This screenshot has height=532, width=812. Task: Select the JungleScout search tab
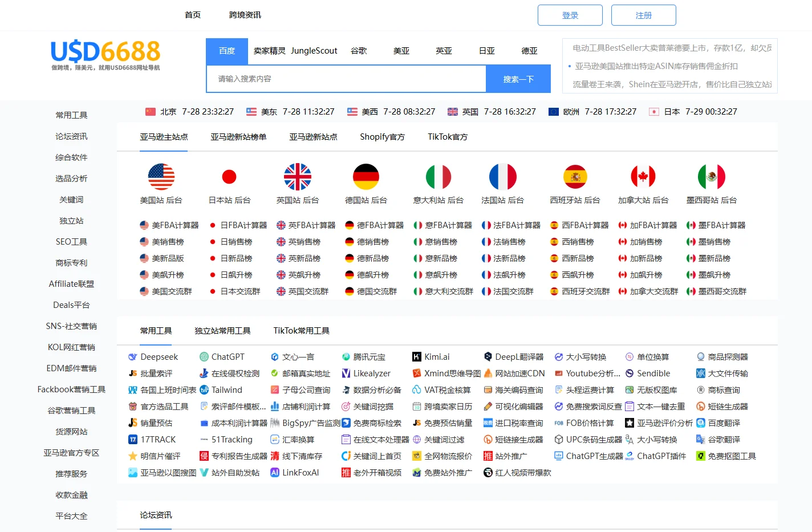pyautogui.click(x=314, y=51)
